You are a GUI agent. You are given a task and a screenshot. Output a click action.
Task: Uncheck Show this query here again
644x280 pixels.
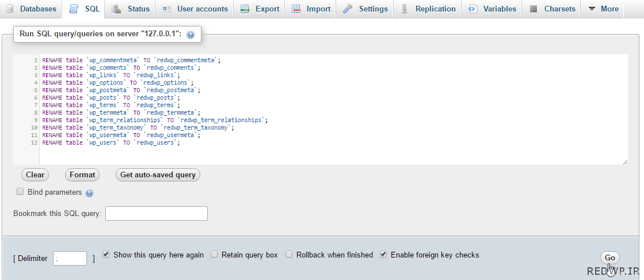click(x=106, y=255)
